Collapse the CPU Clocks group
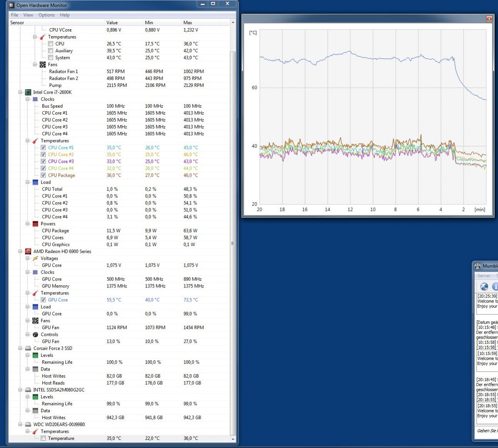Screen dimensions: 498x448 28,99
